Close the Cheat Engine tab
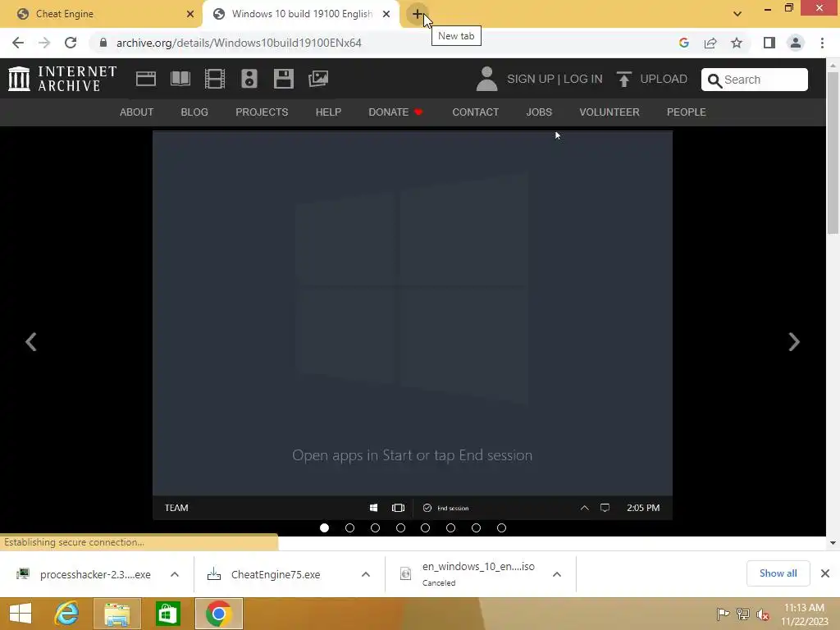 [x=190, y=14]
